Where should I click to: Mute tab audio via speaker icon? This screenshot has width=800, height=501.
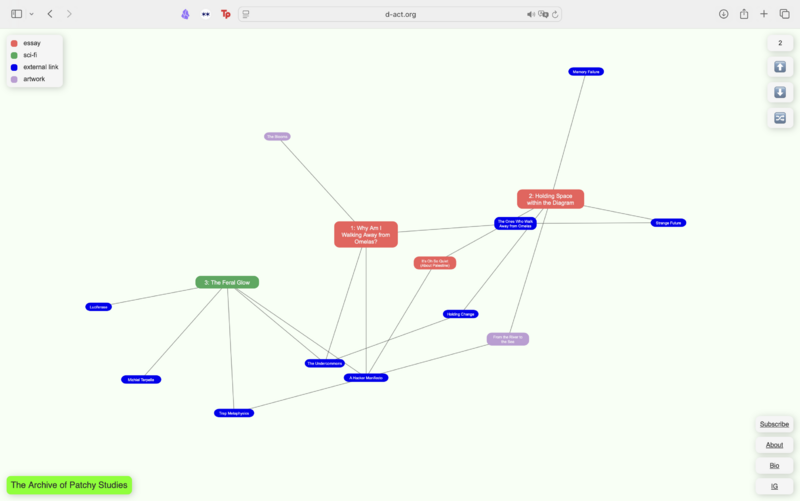[531, 14]
